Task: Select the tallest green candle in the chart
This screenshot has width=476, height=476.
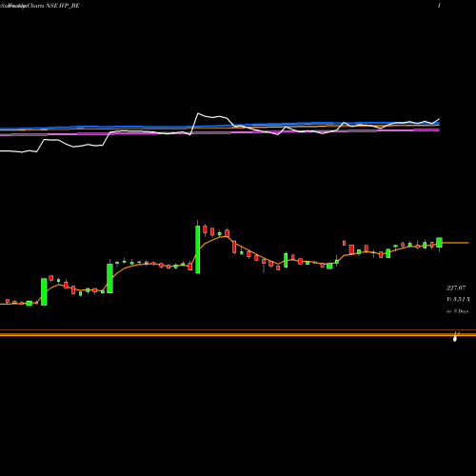Action: point(198,249)
